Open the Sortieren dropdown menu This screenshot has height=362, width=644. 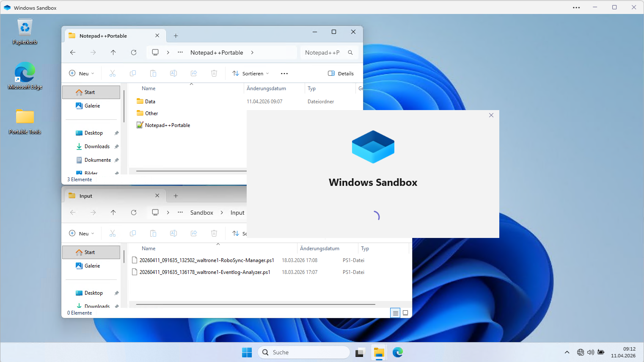coord(250,74)
